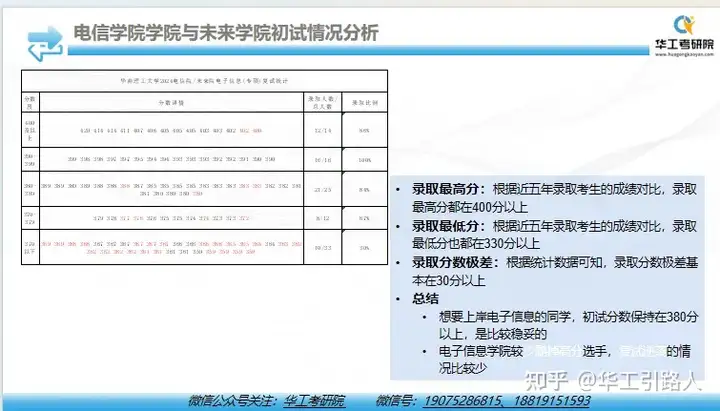Click the www.huagongkaoyan.com URL under the logo
The width and height of the screenshot is (720, 411).
(684, 54)
